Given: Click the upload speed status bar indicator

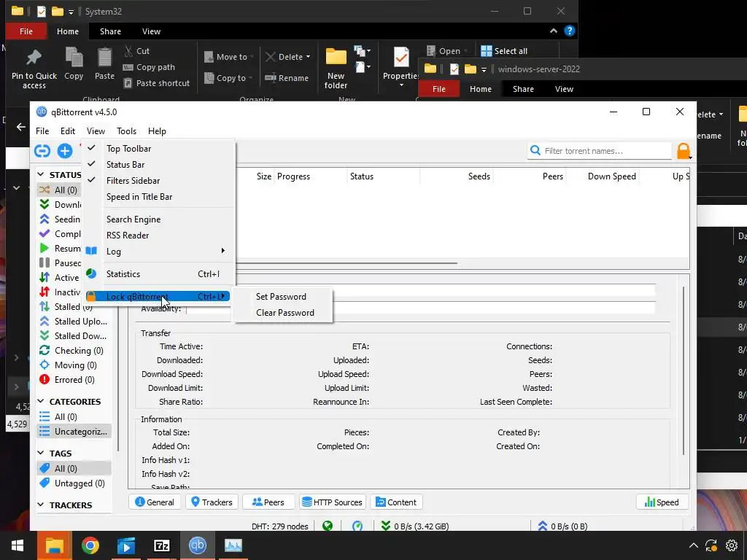Looking at the screenshot, I should [562, 526].
